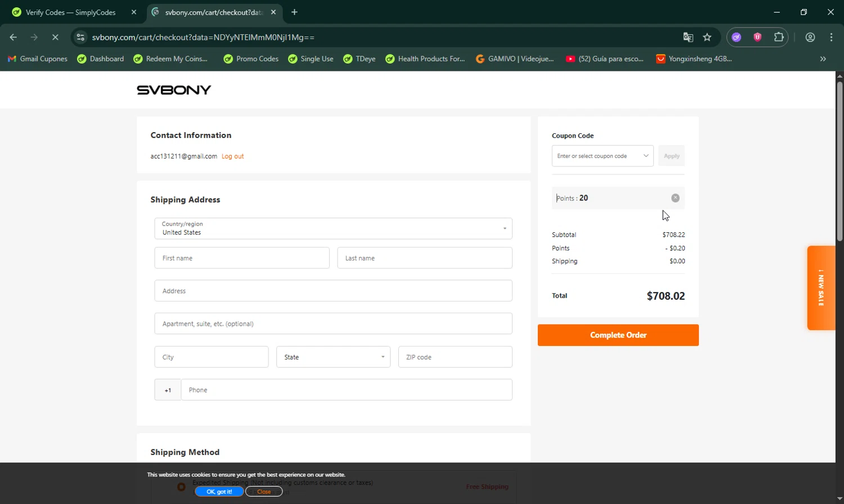Image resolution: width=844 pixels, height=504 pixels.
Task: Open the purple extension icon
Action: coord(737,37)
